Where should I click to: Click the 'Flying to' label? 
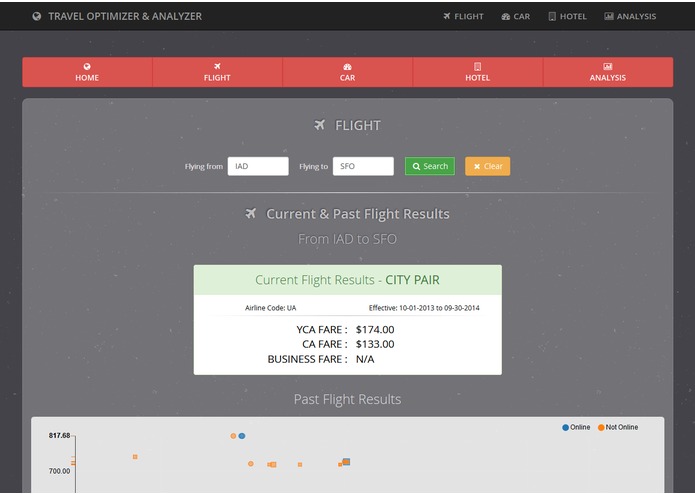coord(313,167)
